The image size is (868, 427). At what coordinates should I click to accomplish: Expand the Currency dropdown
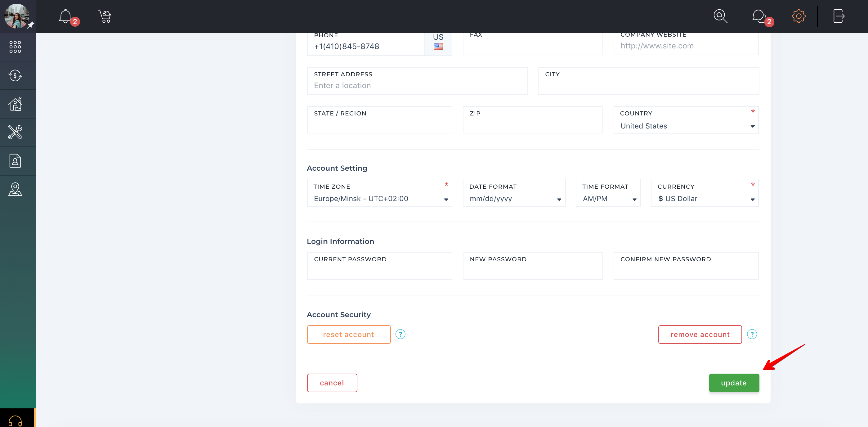coord(705,193)
